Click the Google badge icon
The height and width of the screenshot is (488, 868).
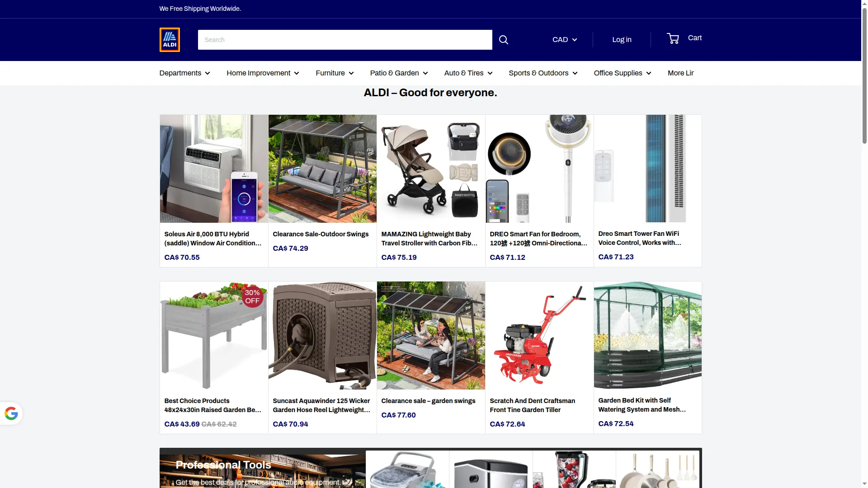pyautogui.click(x=11, y=413)
